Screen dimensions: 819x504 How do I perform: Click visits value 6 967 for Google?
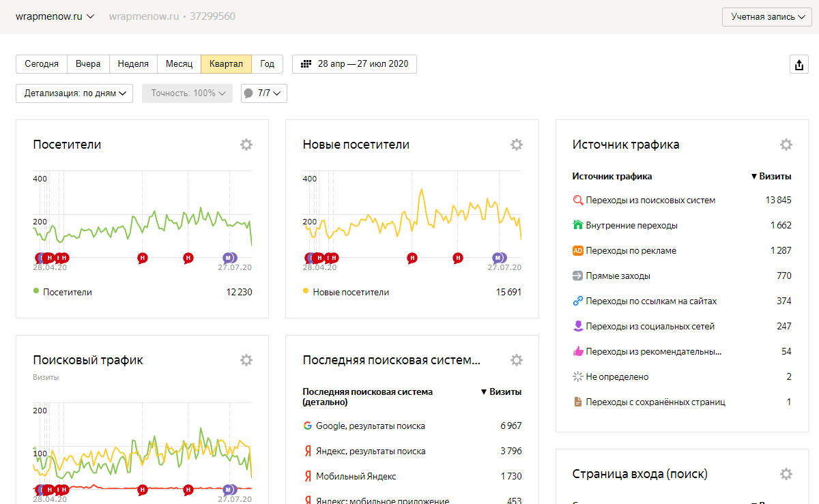pos(511,426)
